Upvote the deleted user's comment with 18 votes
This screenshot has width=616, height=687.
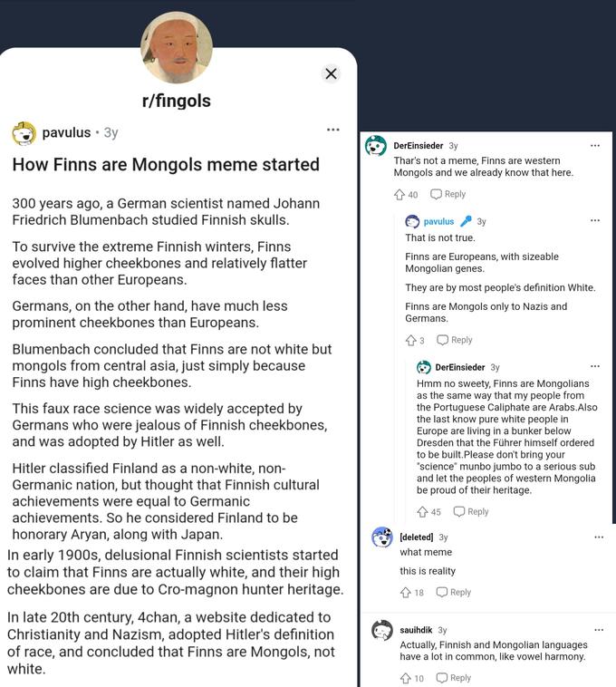[x=406, y=593]
